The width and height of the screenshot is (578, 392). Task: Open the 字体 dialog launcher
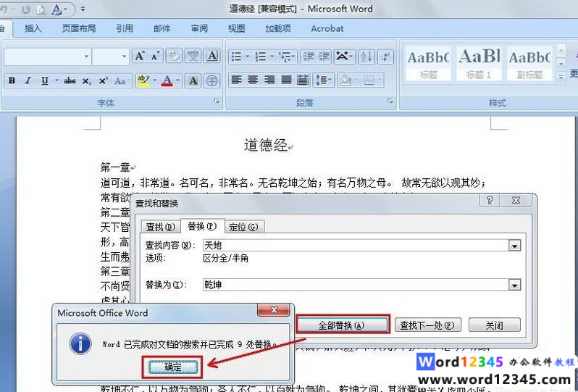tap(217, 101)
